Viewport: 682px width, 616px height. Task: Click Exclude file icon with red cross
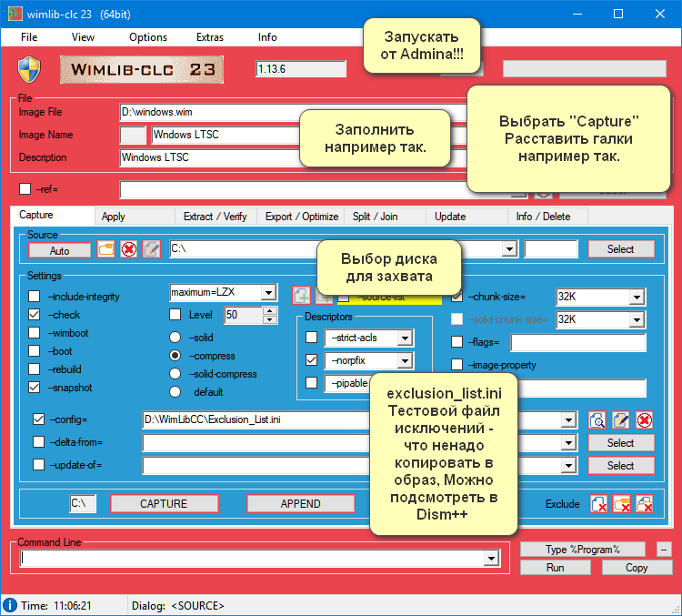(x=599, y=504)
